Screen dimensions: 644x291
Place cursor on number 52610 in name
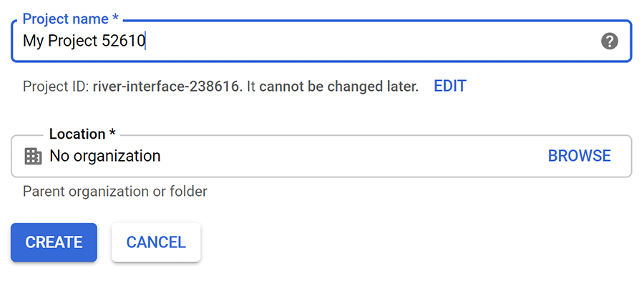click(122, 41)
